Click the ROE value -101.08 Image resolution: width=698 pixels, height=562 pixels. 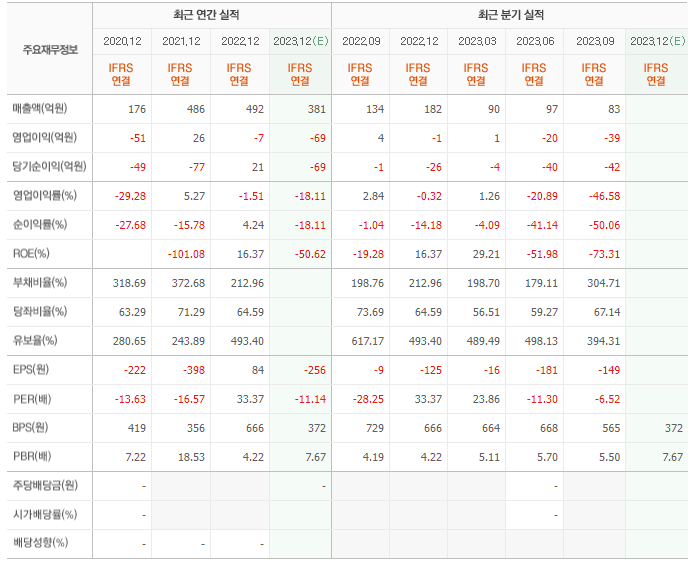click(186, 254)
